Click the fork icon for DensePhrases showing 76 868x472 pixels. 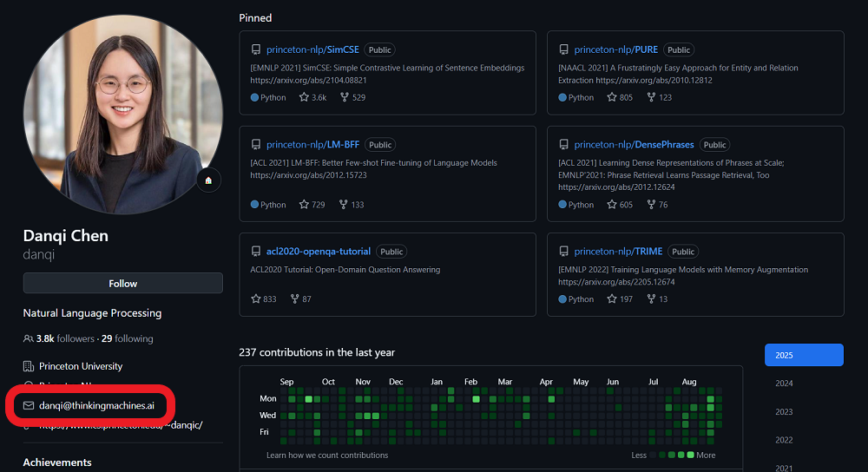[x=651, y=205]
